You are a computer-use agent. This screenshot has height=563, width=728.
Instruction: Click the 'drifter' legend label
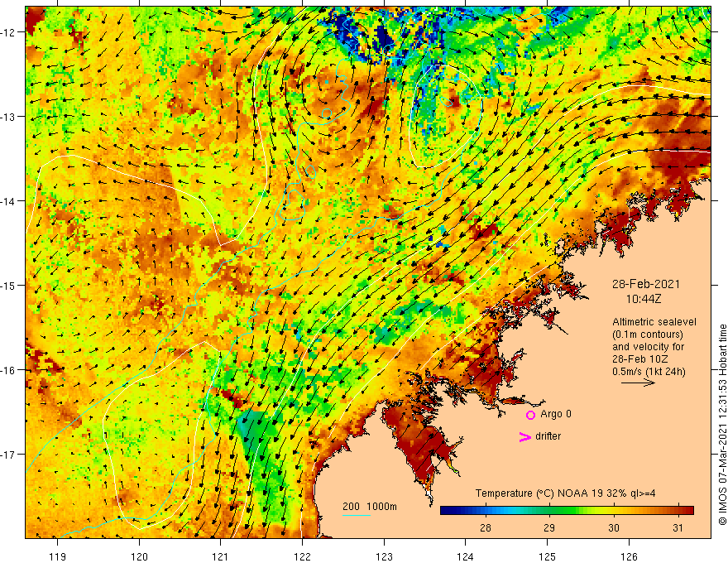tap(548, 436)
